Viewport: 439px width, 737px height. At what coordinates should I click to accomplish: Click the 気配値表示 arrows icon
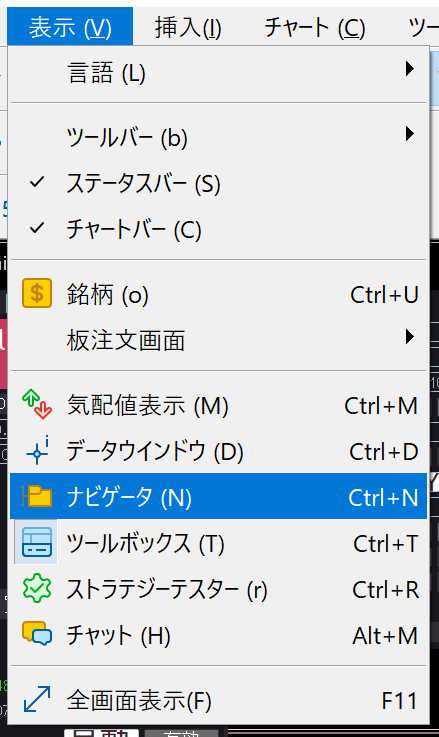(37, 404)
